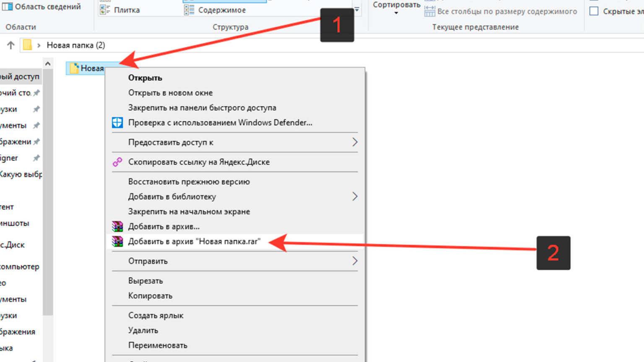Click the Yandex.Disk link icon
644x362 pixels.
click(117, 162)
